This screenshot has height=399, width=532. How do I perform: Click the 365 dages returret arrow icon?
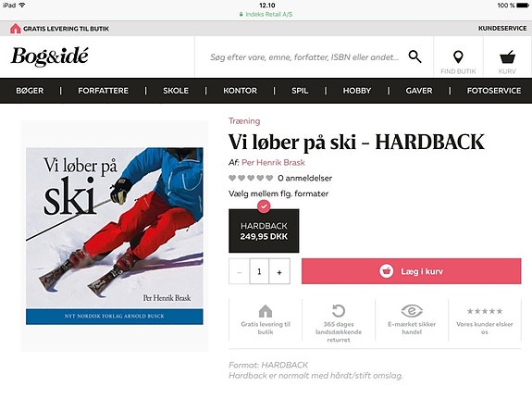click(x=339, y=311)
